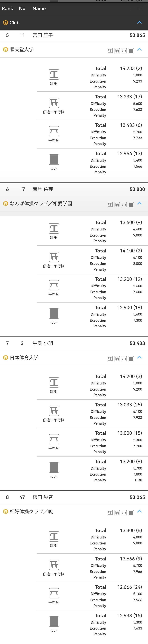148x644 pixels.
Task: Click the Name column header
Action: click(x=39, y=8)
